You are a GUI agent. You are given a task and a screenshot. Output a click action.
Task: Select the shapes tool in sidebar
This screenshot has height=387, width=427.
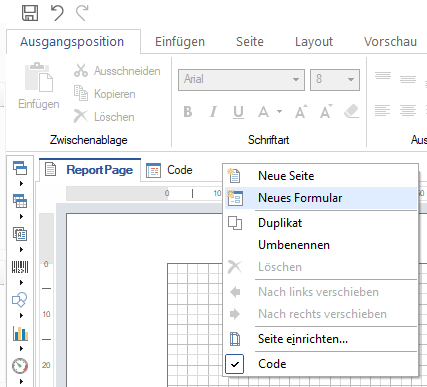coord(20,300)
